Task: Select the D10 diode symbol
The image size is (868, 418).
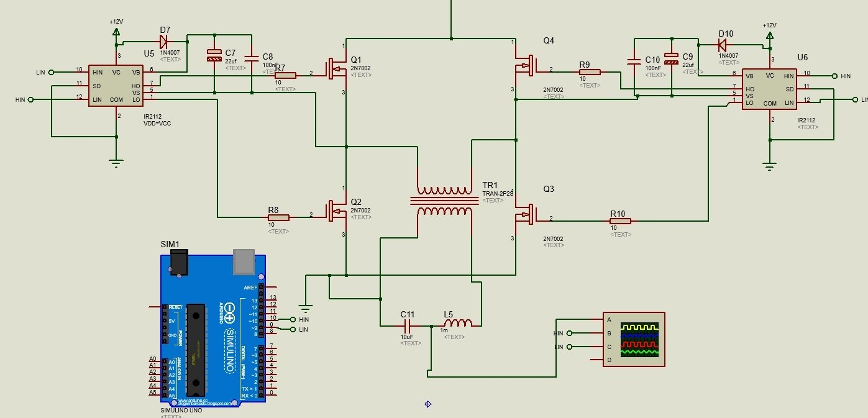Action: click(722, 45)
